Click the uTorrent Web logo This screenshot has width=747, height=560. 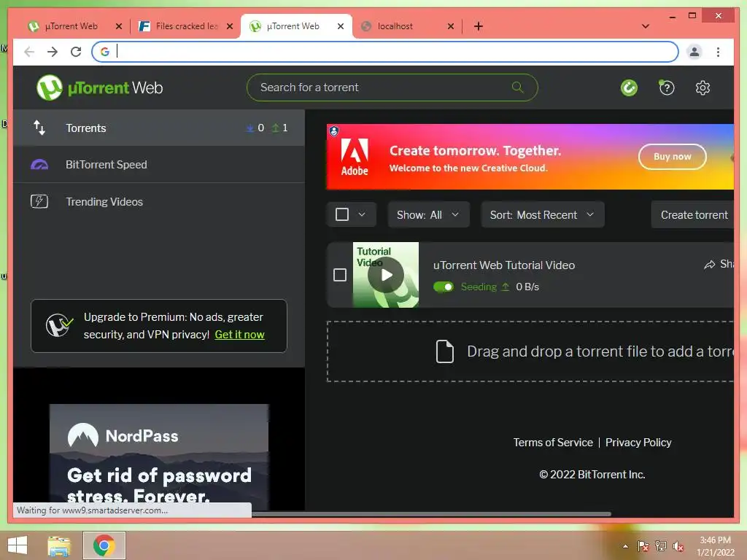click(99, 87)
